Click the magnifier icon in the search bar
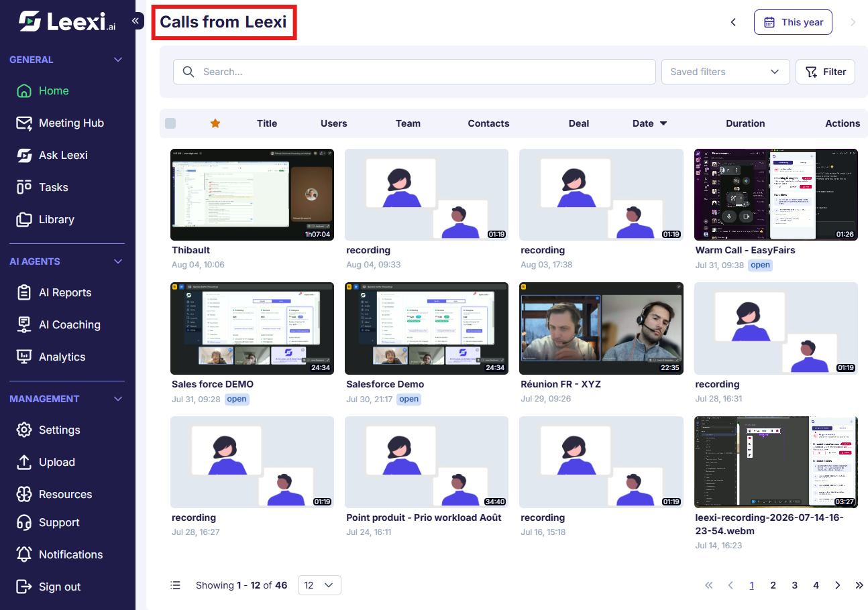This screenshot has height=610, width=868. coord(188,72)
